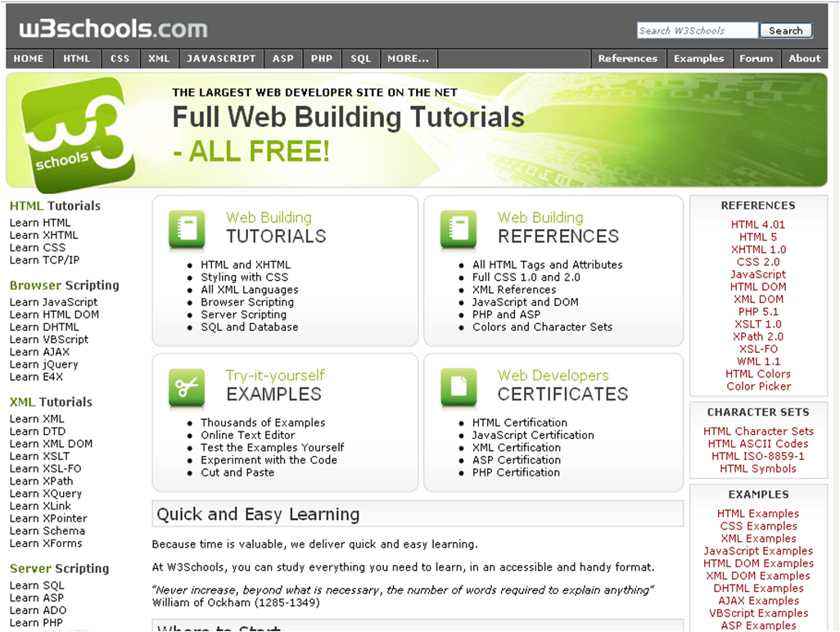The image size is (840, 632).
Task: Switch to the JAVASCRIPT tab
Action: coord(220,58)
